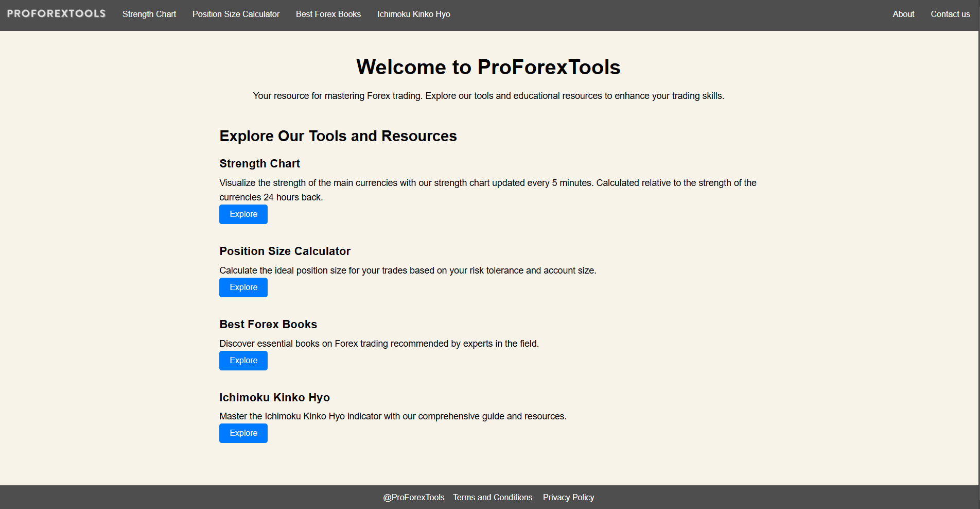Click the PROFOREXTOOLS logo in the header
Image resolution: width=980 pixels, height=509 pixels.
[x=57, y=14]
